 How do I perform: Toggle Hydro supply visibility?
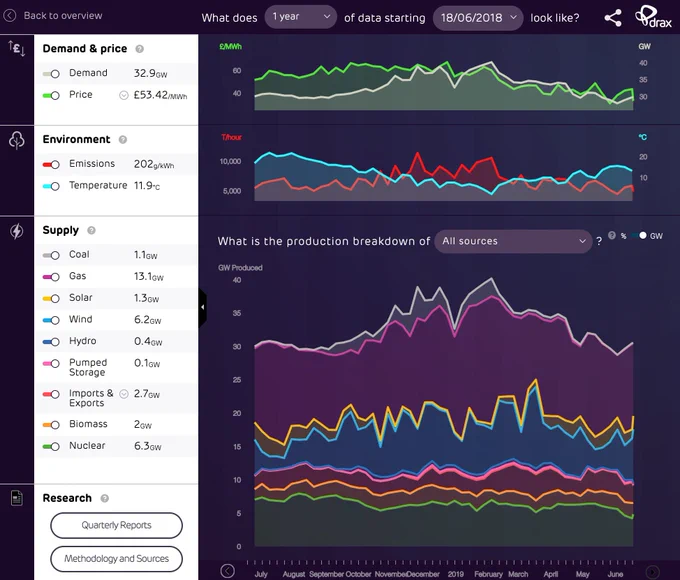tap(51, 342)
